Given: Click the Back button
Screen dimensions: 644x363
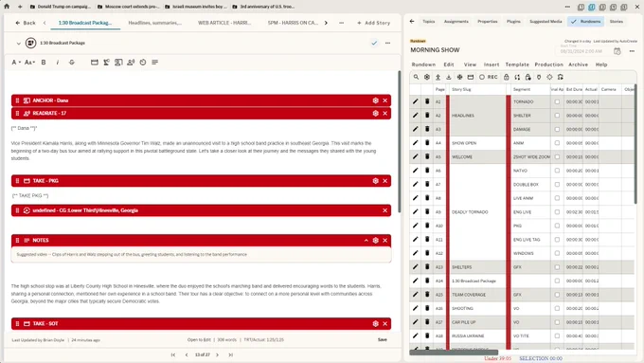Looking at the screenshot, I should [26, 23].
